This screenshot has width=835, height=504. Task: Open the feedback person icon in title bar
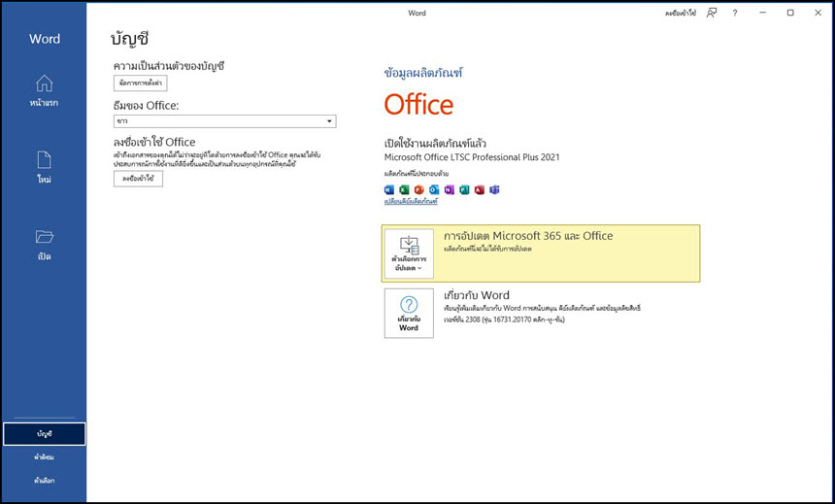point(712,13)
